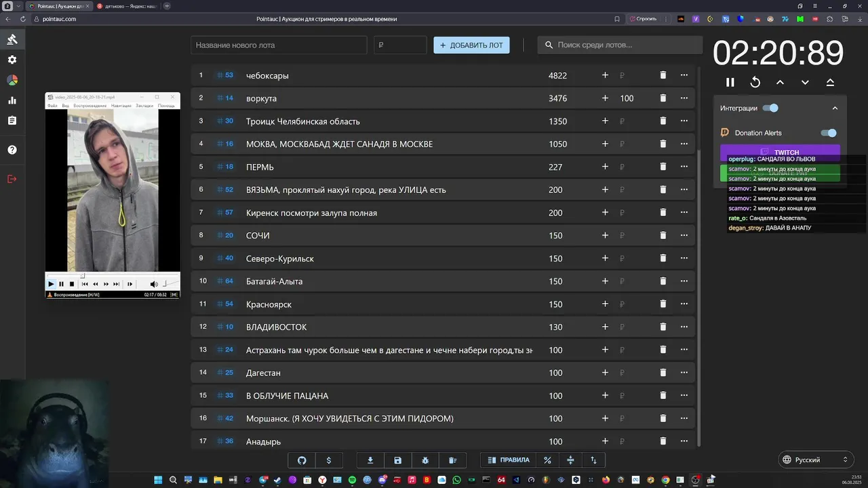Click the floppy disk save icon in the bottom toolbar
This screenshot has width=868, height=488.
point(398,460)
